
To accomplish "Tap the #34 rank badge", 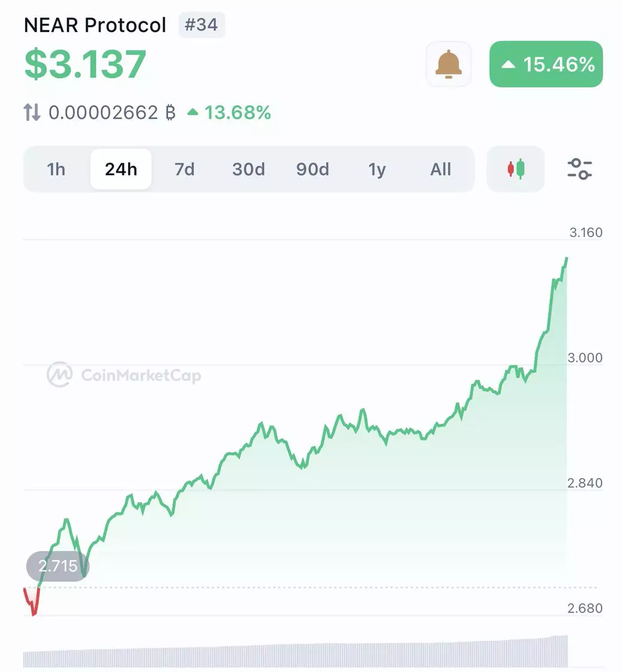I will [x=202, y=25].
